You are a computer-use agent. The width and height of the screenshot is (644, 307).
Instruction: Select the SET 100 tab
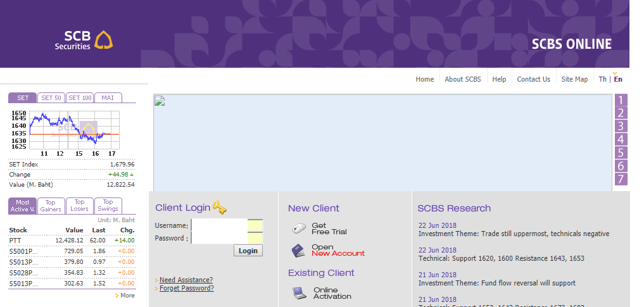pos(80,97)
